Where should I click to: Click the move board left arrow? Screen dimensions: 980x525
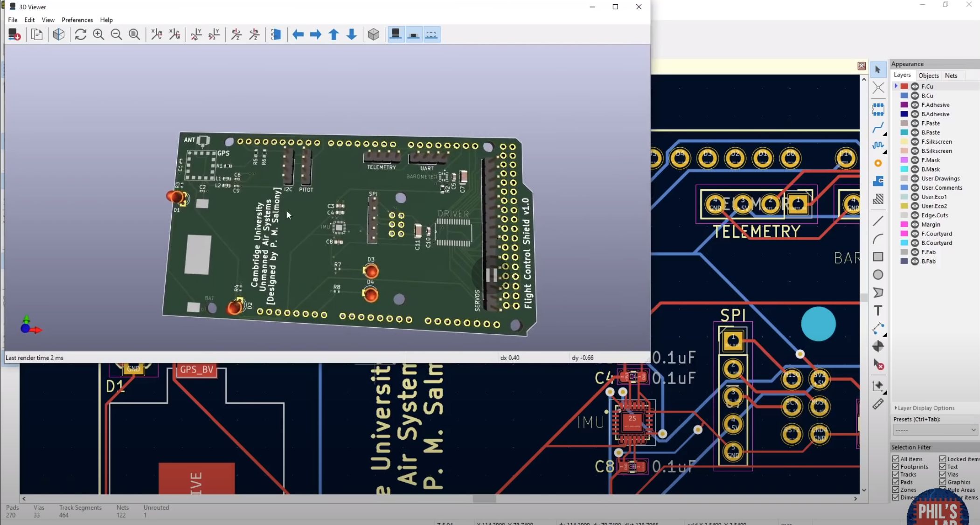click(x=298, y=35)
